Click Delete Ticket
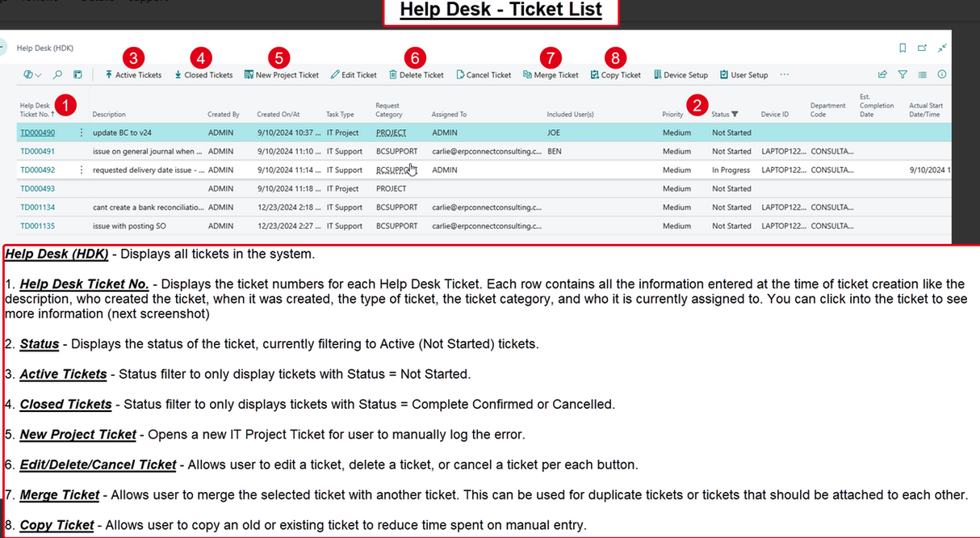 417,74
